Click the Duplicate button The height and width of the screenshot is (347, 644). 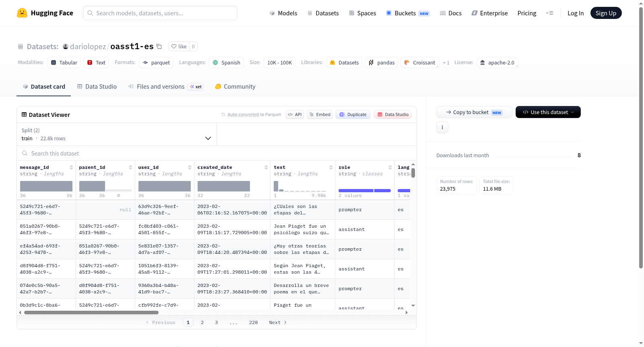click(353, 114)
